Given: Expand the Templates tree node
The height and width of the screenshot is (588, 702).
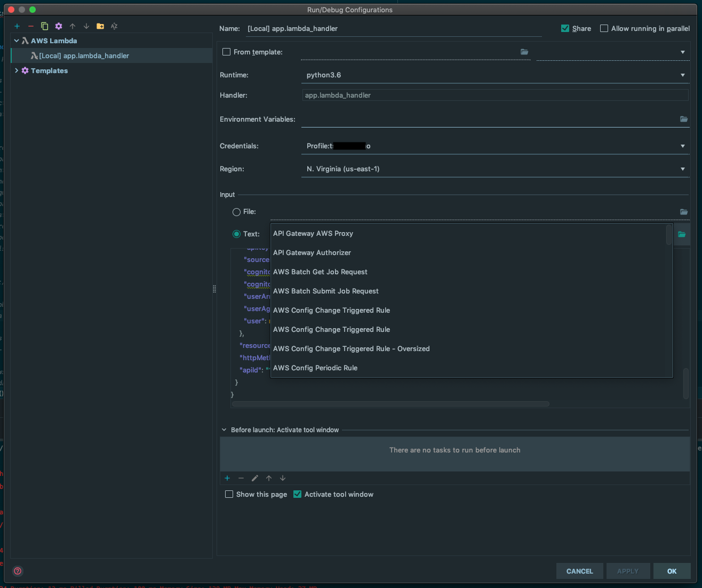Looking at the screenshot, I should click(17, 70).
